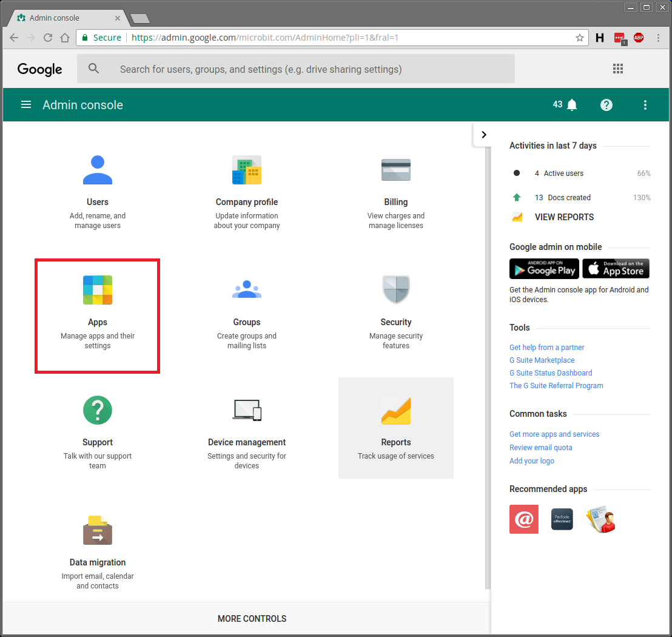The image size is (672, 637).
Task: Click Review email quota link
Action: (540, 448)
